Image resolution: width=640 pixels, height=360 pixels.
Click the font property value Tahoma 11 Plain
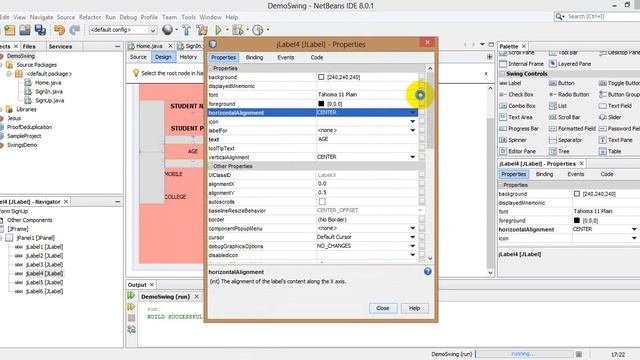coord(367,95)
